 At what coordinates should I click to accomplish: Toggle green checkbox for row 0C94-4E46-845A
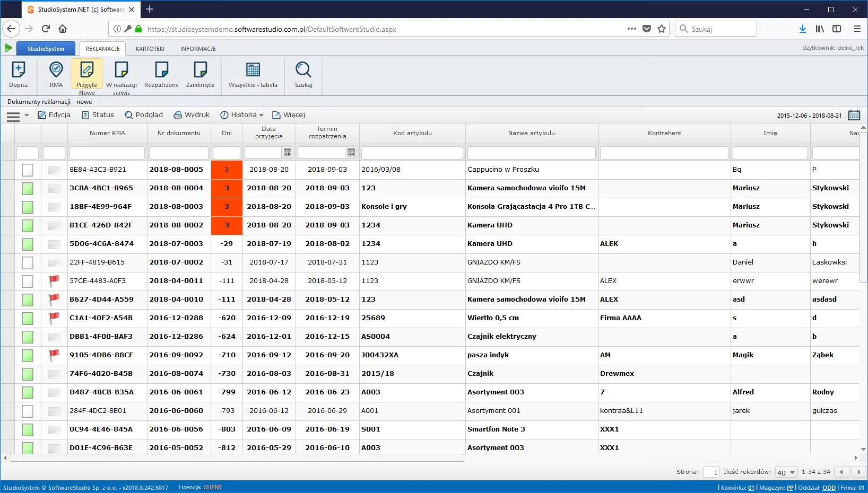pos(28,429)
